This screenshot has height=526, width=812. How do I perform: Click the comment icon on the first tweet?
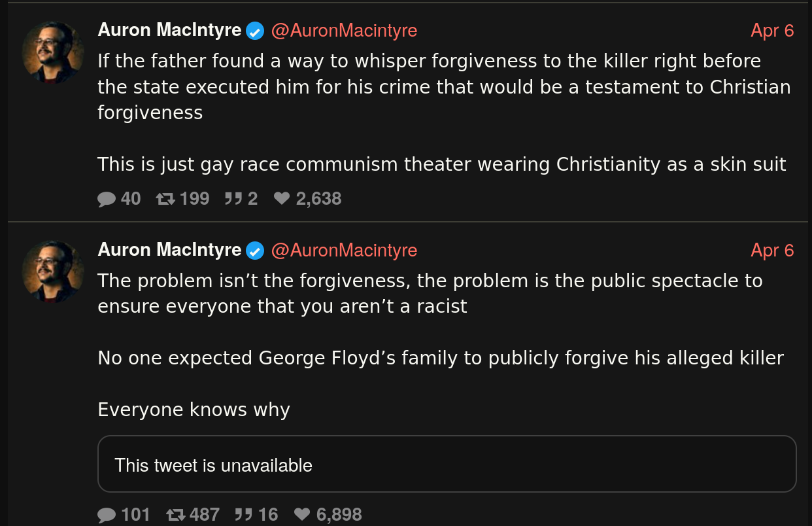tap(107, 199)
